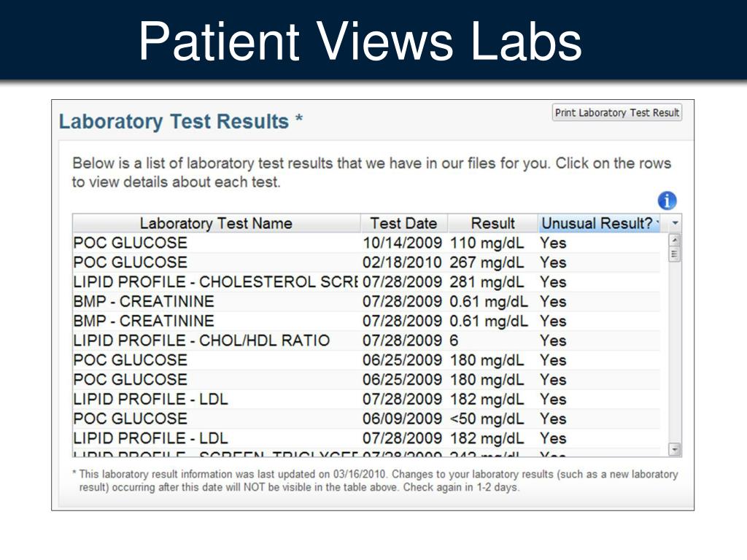Viewport: 747px width, 560px height.
Task: Sort by Unusual Result? column header
Action: pyautogui.click(x=600, y=223)
